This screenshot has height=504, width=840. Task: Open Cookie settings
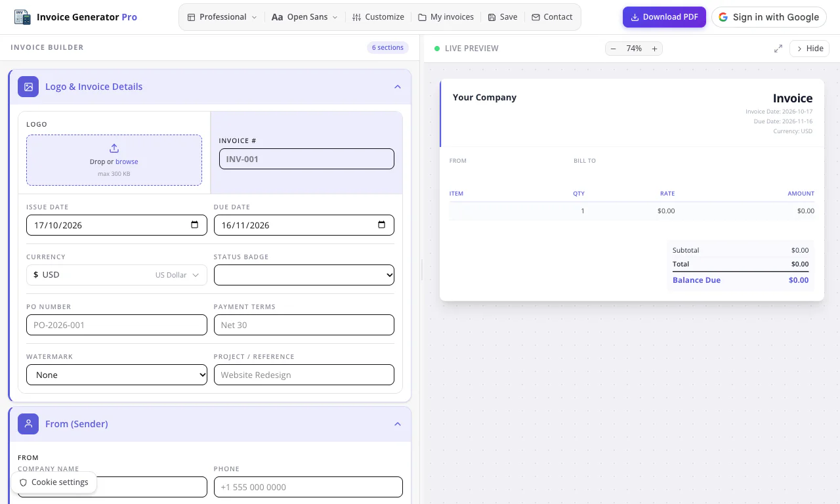tap(54, 482)
